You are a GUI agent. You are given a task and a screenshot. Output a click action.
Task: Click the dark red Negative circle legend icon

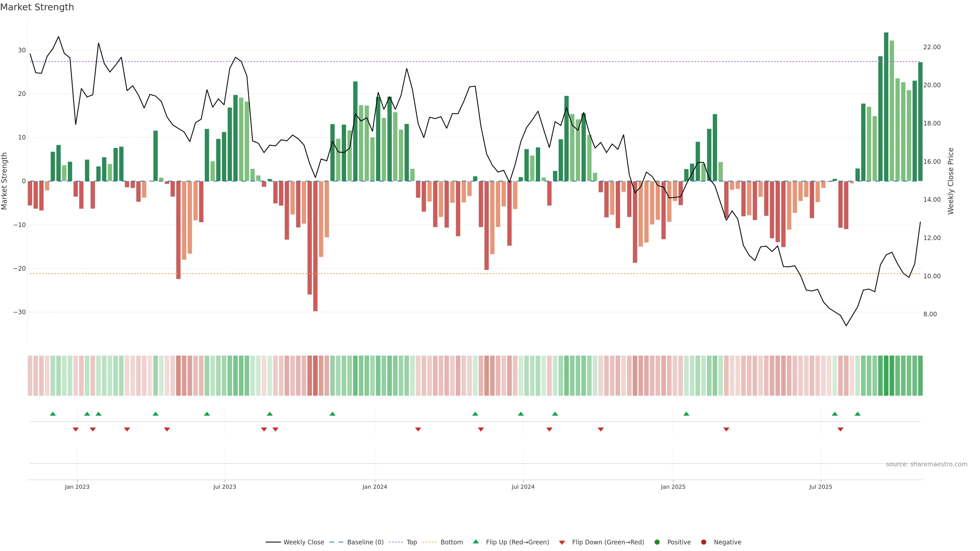pyautogui.click(x=703, y=542)
